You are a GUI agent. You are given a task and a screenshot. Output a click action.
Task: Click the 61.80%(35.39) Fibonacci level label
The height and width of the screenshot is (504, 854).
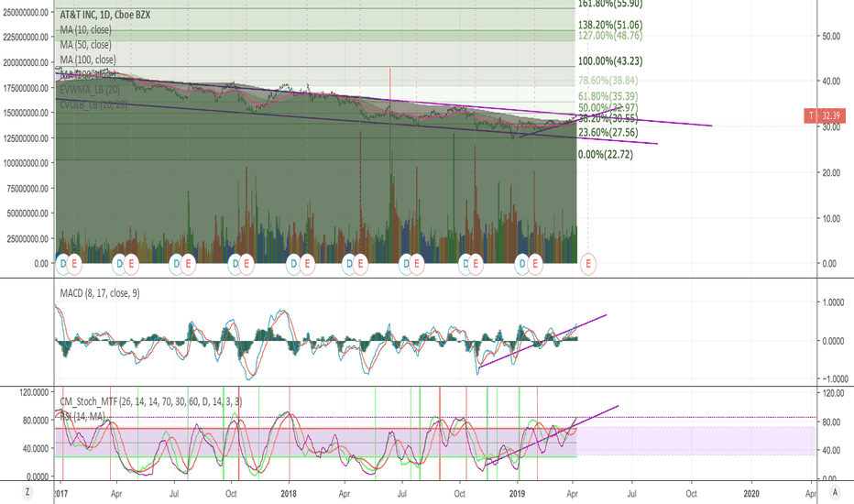coord(608,96)
